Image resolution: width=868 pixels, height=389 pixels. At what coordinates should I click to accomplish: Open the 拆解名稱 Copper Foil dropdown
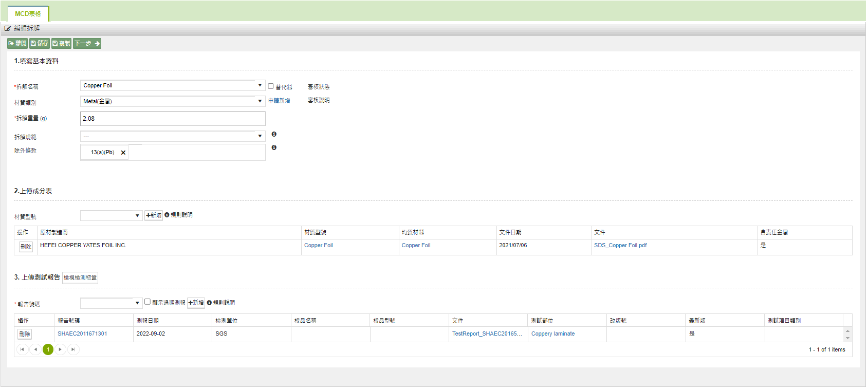coord(173,85)
